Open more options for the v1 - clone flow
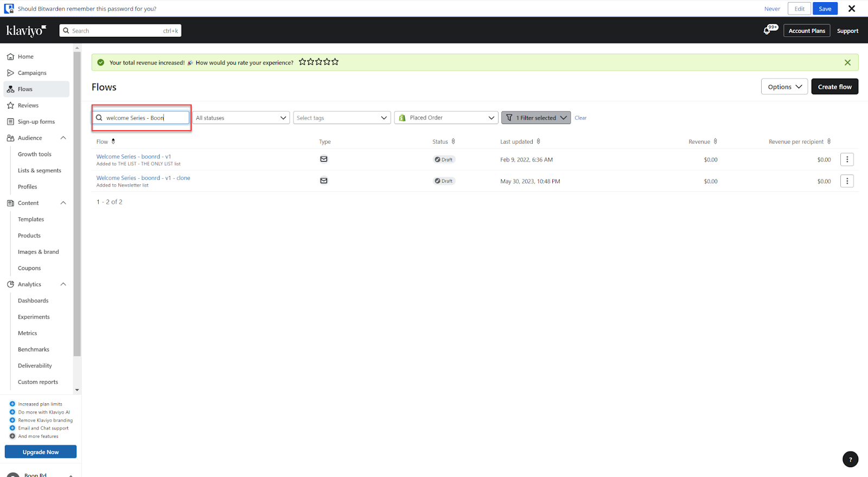The image size is (868, 477). pyautogui.click(x=847, y=181)
